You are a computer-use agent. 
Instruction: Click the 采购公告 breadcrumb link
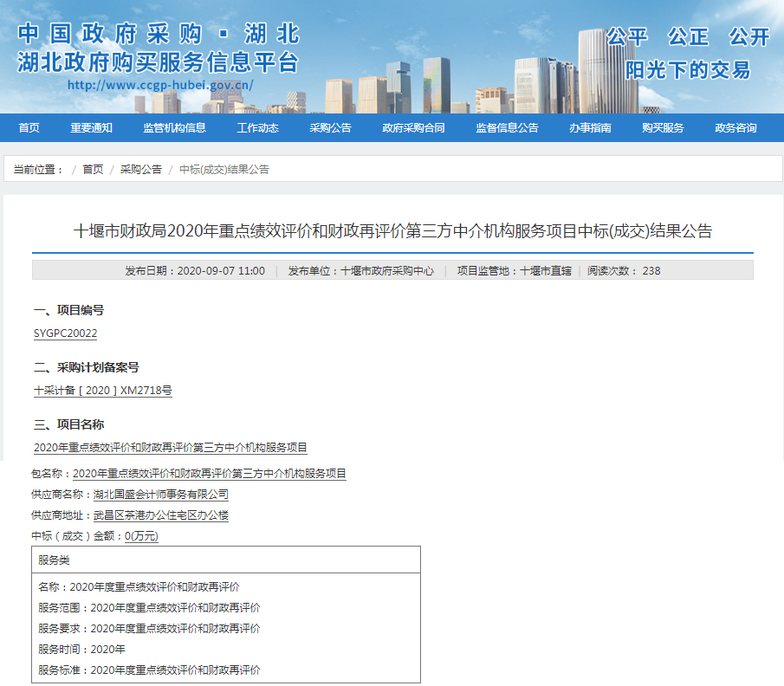141,170
